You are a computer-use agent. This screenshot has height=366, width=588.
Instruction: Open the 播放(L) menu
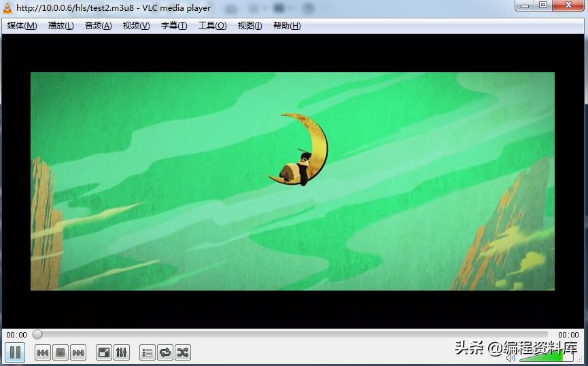60,26
